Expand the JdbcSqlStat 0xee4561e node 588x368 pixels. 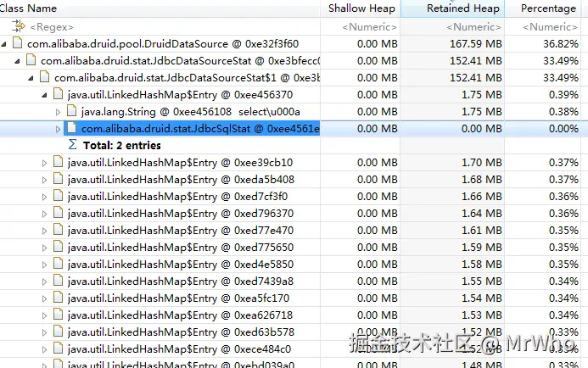click(58, 129)
